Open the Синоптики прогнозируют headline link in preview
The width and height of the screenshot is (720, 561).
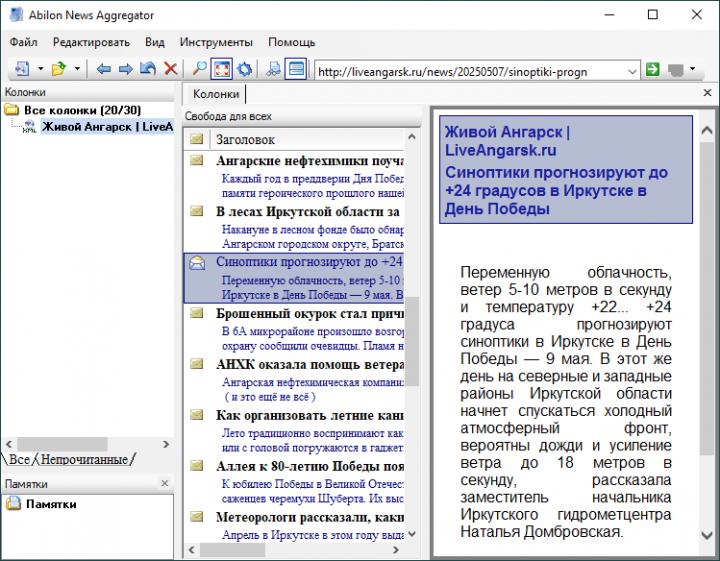[x=556, y=191]
